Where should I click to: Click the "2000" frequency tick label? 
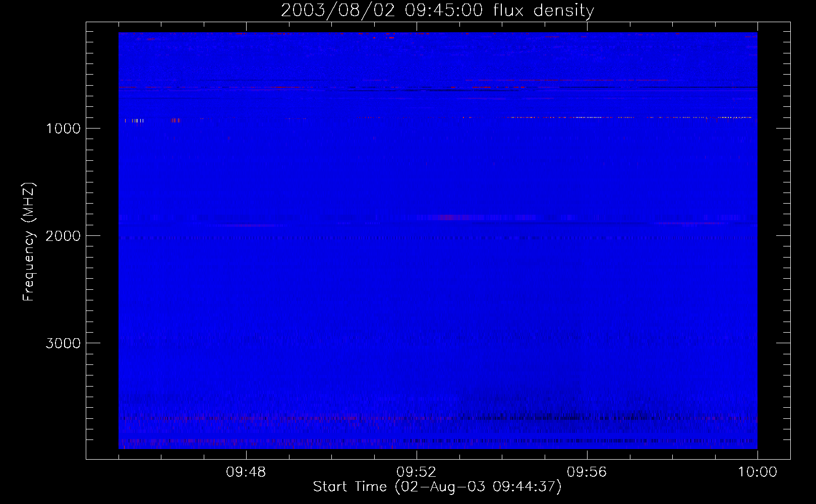coord(63,236)
